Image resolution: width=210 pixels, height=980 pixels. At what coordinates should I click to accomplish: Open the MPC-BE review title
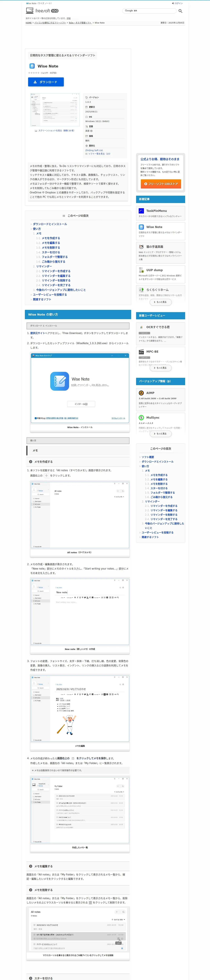tap(152, 352)
